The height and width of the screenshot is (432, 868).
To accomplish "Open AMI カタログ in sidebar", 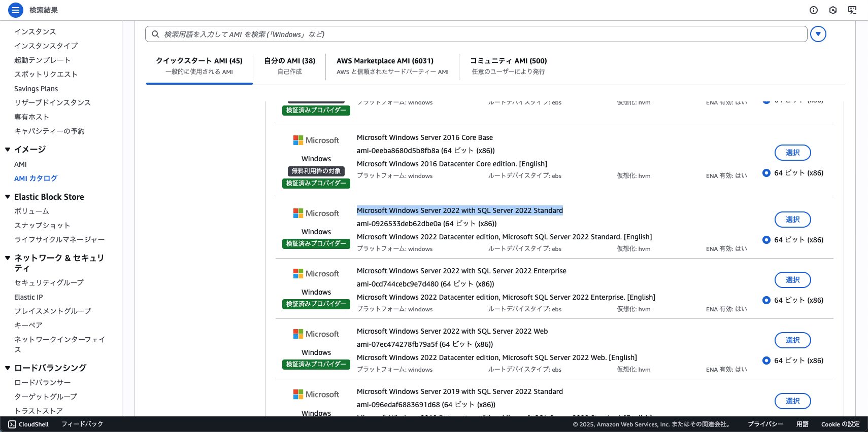I will (x=36, y=178).
